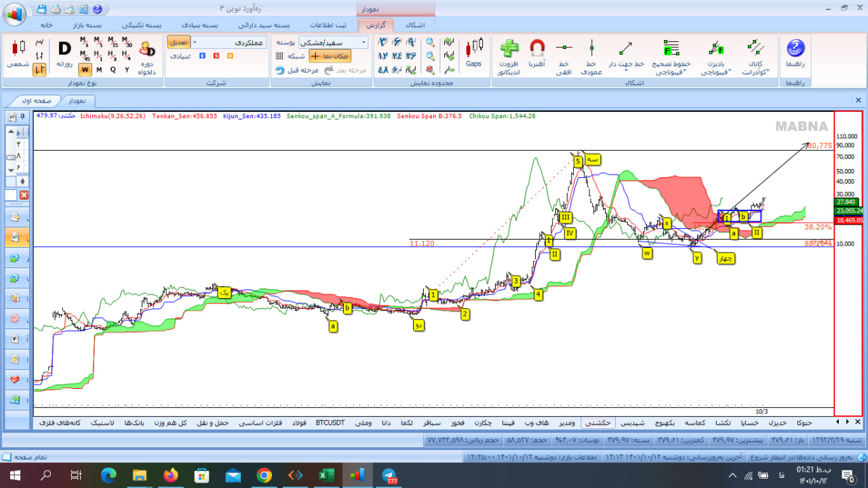Close the symbol tabs bar with X
This screenshot has width=868, height=488.
858,422
